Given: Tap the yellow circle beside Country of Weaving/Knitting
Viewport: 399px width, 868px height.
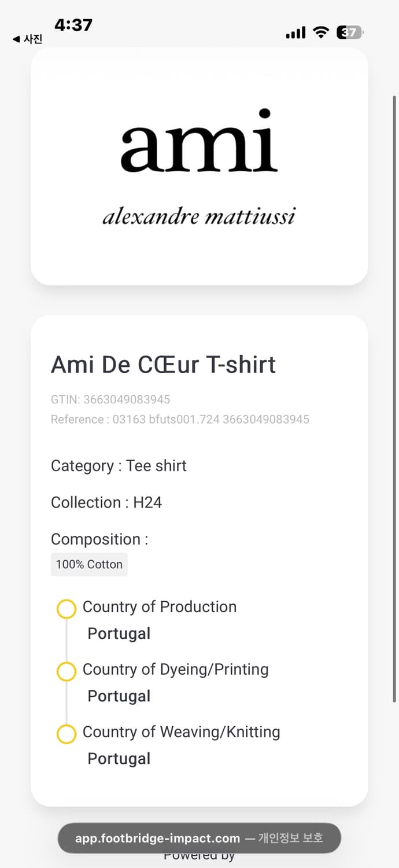Looking at the screenshot, I should click(x=66, y=734).
